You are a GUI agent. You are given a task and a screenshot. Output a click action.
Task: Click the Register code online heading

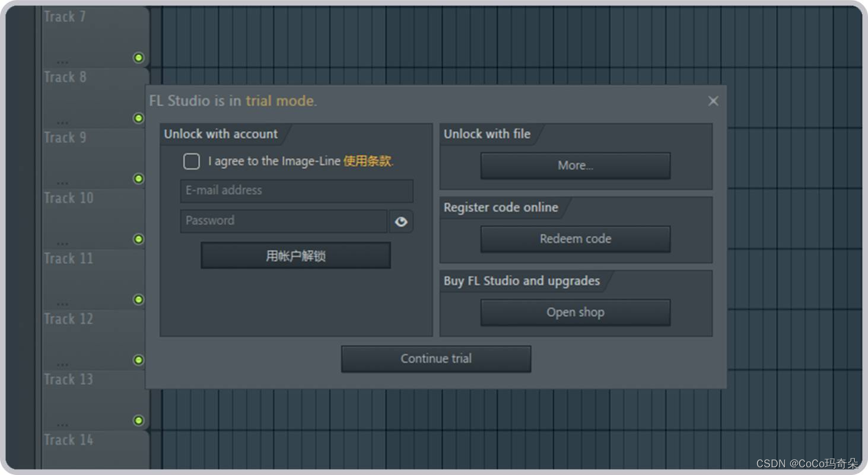501,208
